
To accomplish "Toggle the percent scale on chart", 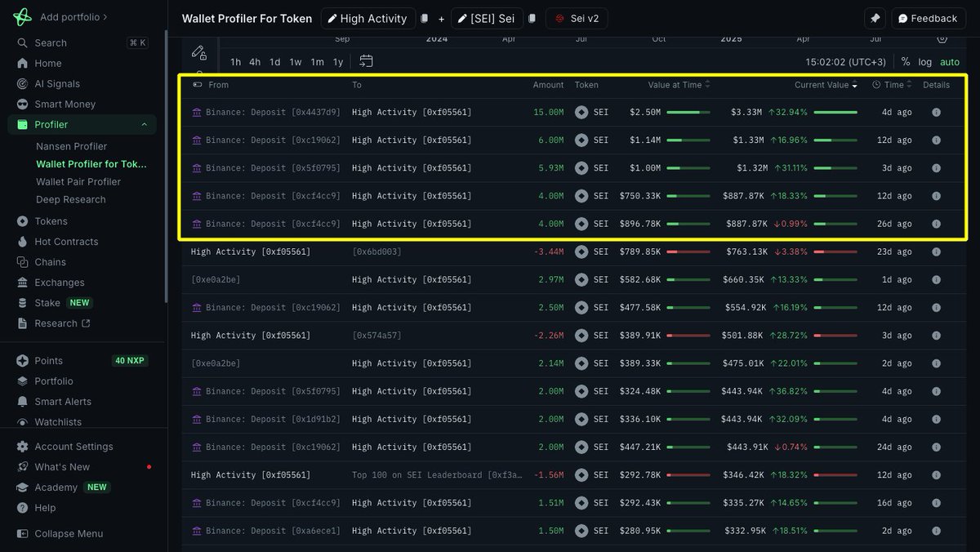I will (x=906, y=62).
